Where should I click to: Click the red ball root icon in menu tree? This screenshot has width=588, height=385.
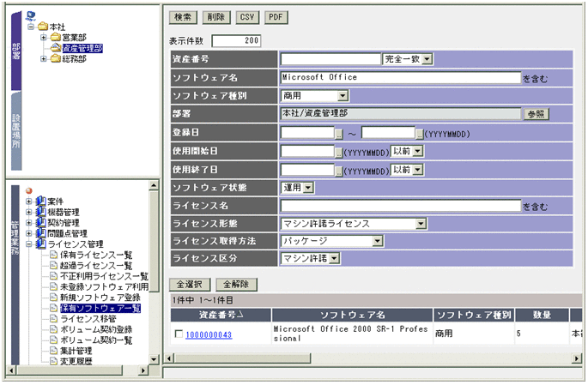(x=29, y=190)
